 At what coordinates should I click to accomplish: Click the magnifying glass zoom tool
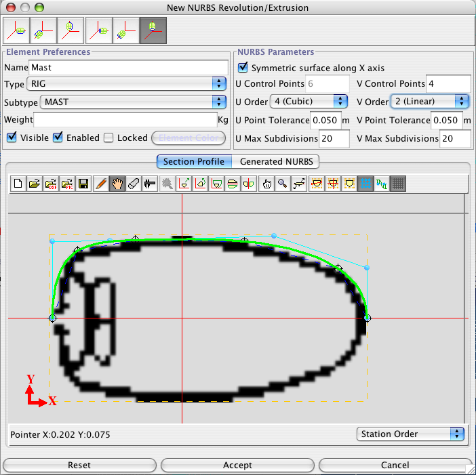pyautogui.click(x=282, y=183)
